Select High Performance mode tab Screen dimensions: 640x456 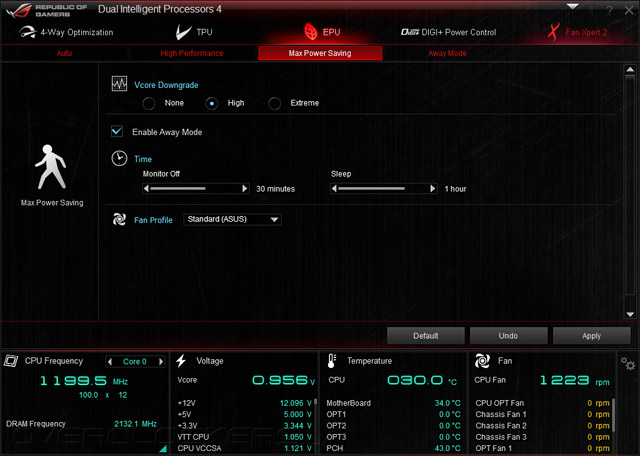tap(192, 53)
